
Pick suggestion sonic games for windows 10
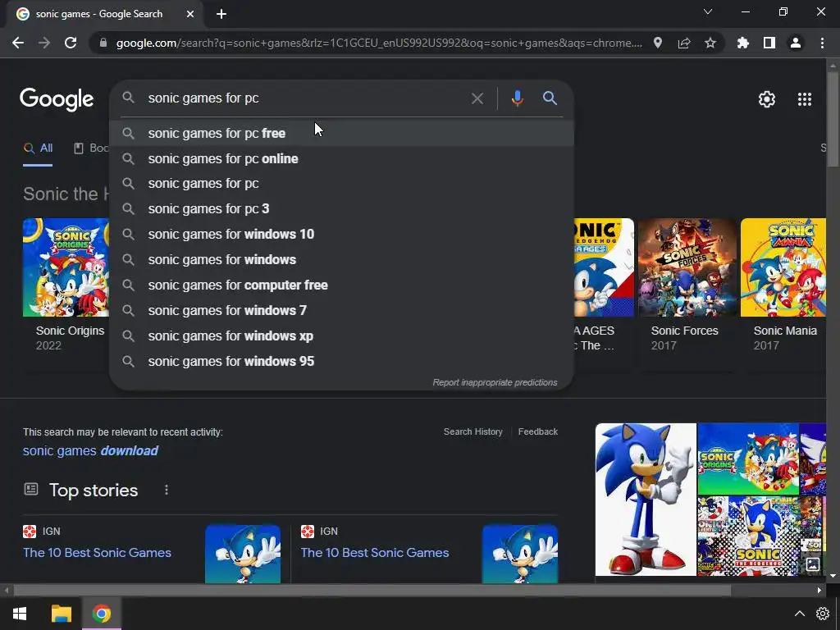click(x=342, y=234)
